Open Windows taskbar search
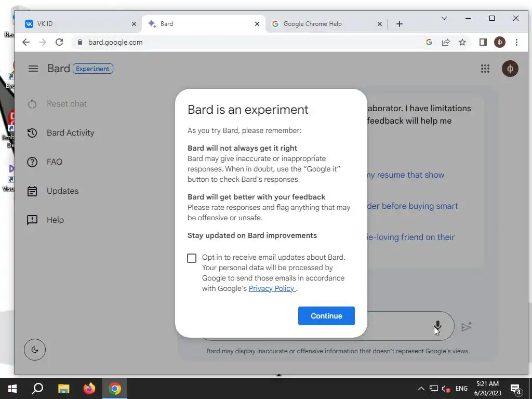Screen dimensions: 532x399 37,389
